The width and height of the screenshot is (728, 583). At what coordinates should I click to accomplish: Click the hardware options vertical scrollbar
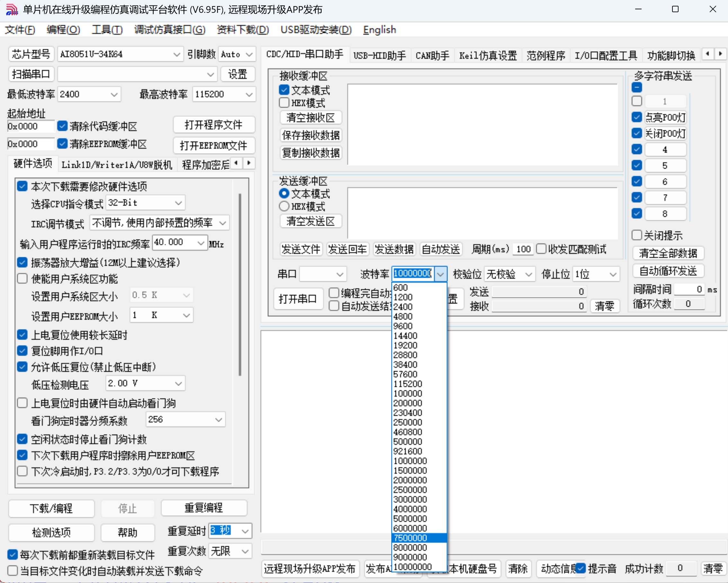[240, 284]
